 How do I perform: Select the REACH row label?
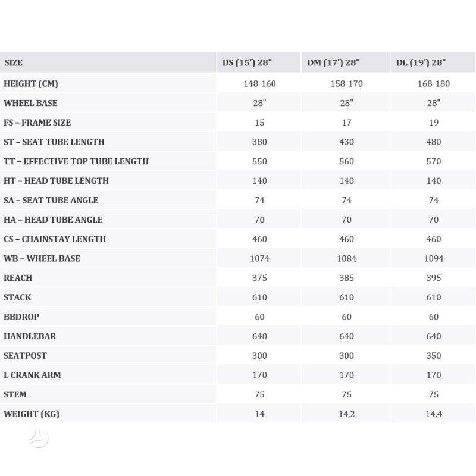click(x=18, y=278)
